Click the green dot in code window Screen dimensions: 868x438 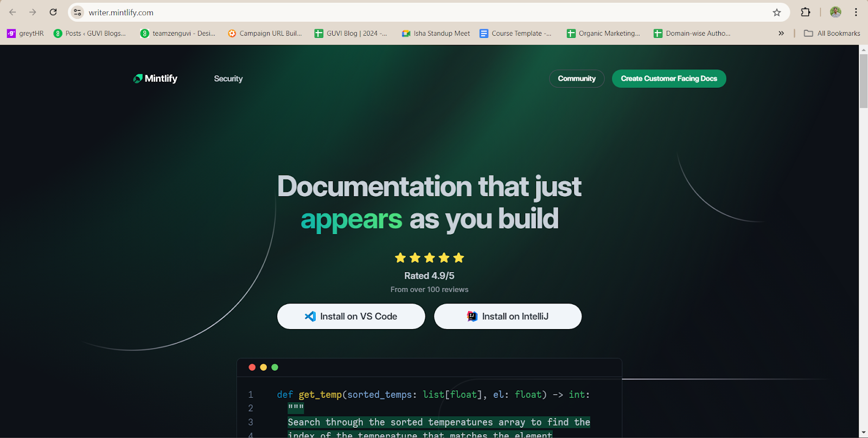click(275, 367)
